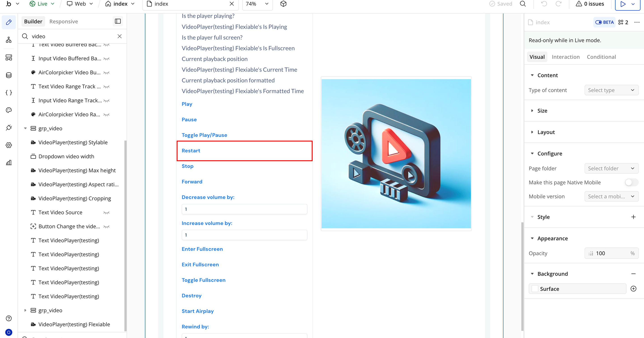Open the Data tab database icon

click(x=9, y=75)
